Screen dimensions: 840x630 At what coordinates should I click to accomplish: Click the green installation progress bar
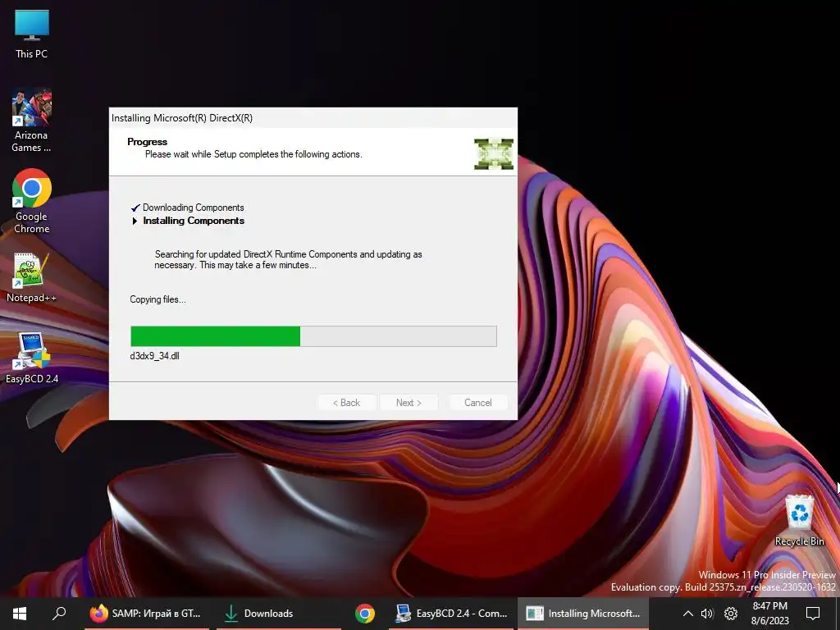(313, 336)
